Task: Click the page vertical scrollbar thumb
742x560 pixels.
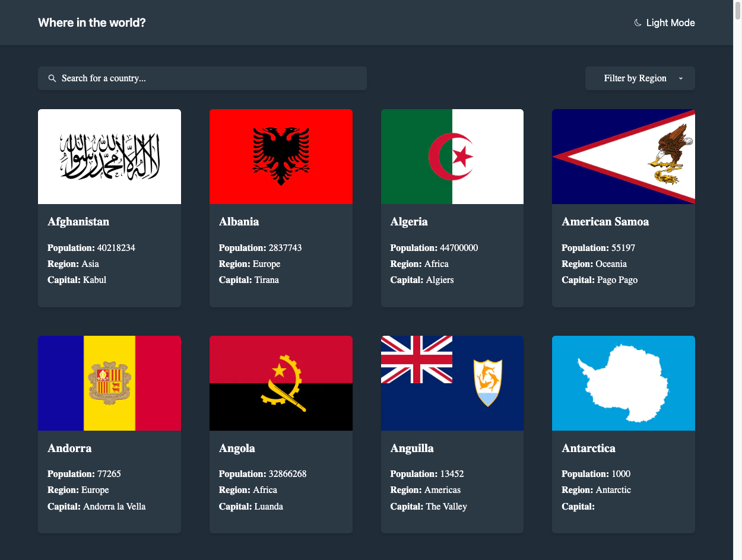Action: click(738, 12)
